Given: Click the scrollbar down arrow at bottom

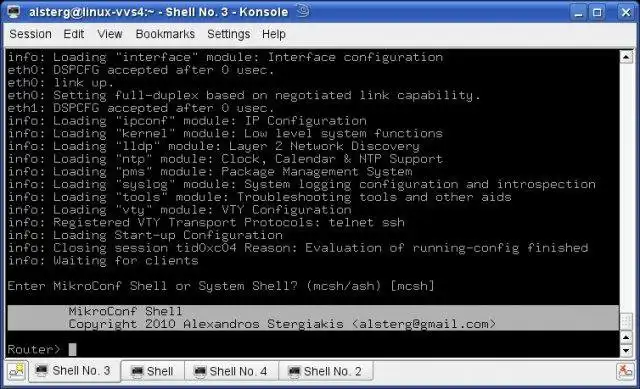Looking at the screenshot, I should point(626,351).
